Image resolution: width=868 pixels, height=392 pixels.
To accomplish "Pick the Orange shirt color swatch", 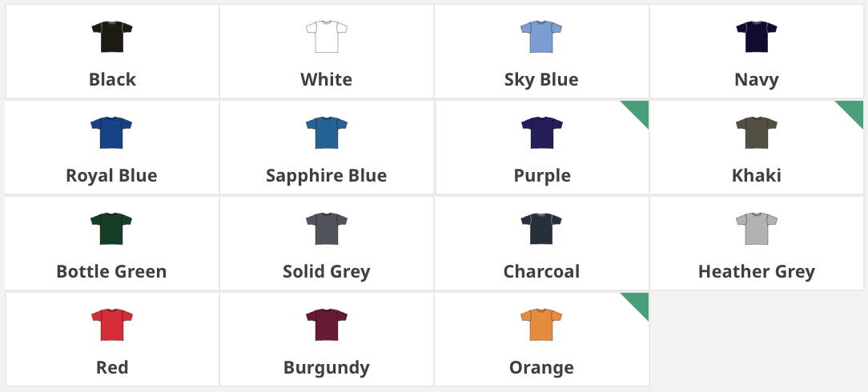I will pyautogui.click(x=541, y=325).
